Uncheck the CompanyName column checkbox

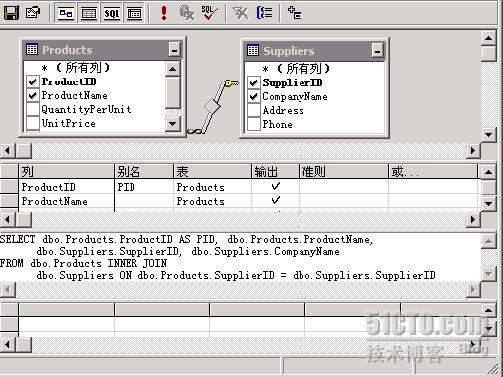click(x=254, y=97)
